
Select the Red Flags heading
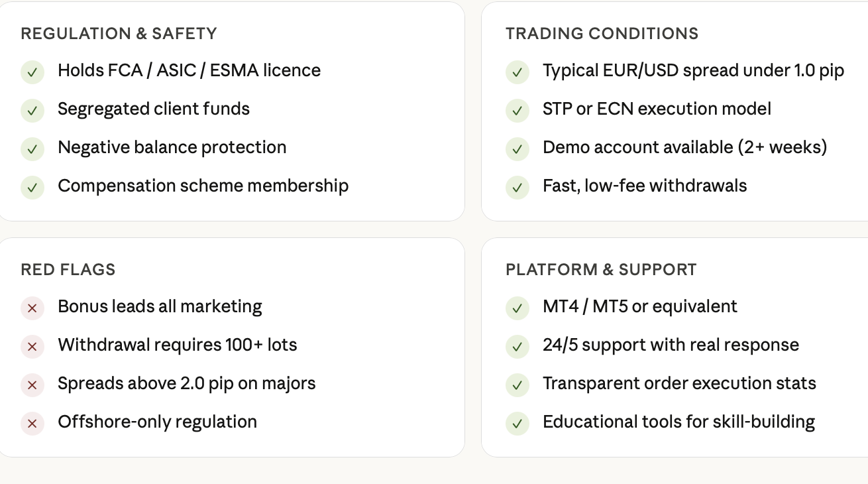pyautogui.click(x=68, y=270)
